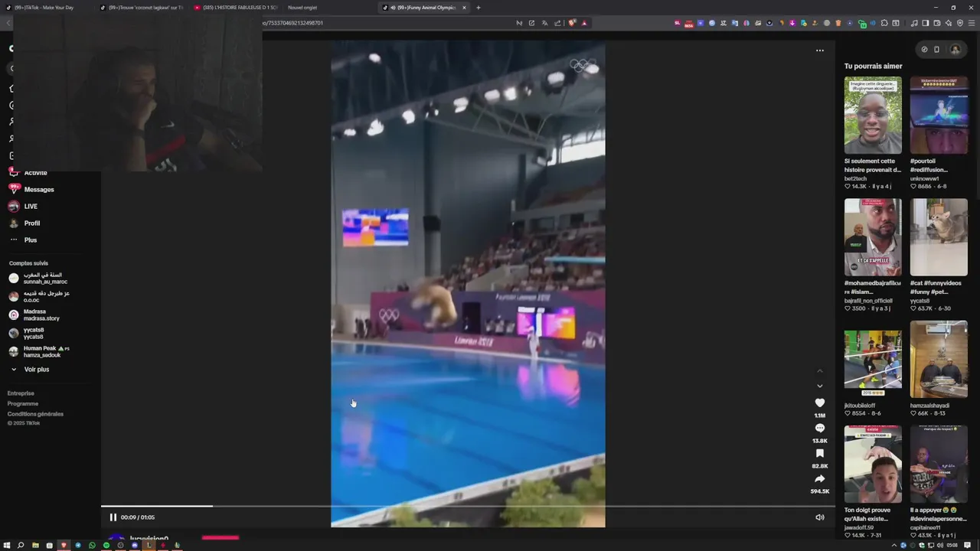Screen dimensions: 980x551
Task: Open the Entreprise footer link
Action: point(21,393)
